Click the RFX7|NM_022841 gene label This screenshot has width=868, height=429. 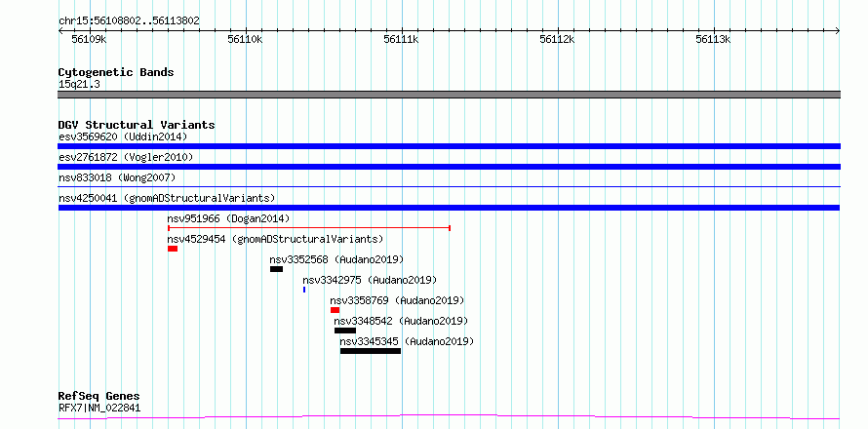pyautogui.click(x=99, y=408)
